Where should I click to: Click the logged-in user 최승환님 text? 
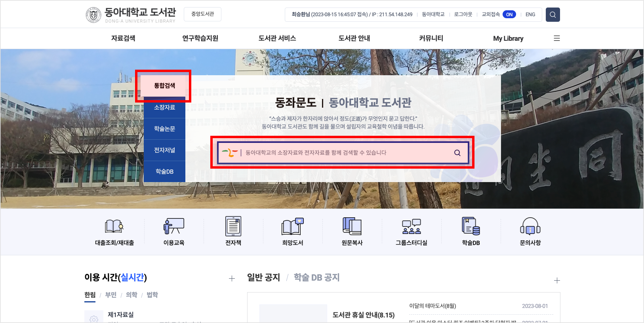301,15
